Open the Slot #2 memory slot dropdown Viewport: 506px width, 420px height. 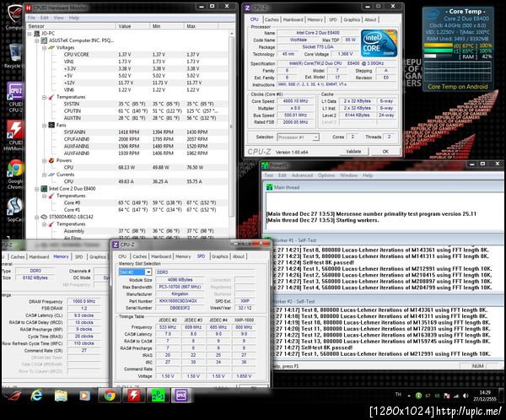click(x=148, y=272)
